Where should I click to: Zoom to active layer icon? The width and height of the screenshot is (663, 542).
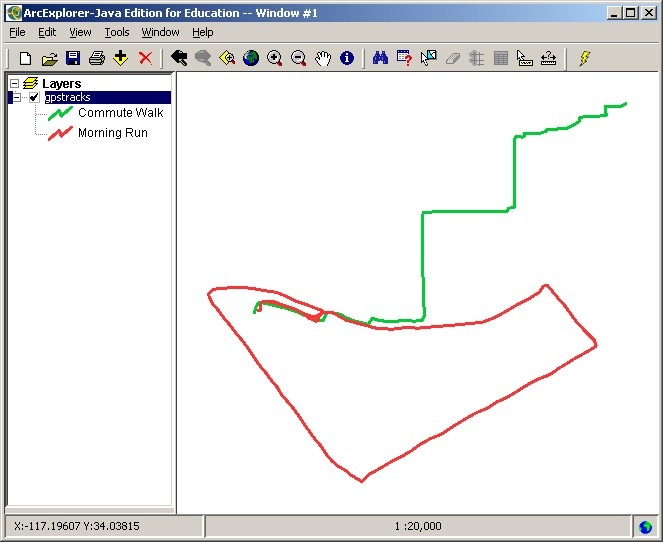tap(227, 58)
